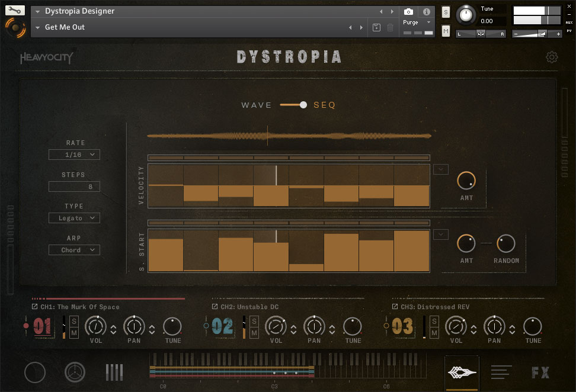
Task: Expand the RATE 1/16 dropdown
Action: pyautogui.click(x=74, y=155)
